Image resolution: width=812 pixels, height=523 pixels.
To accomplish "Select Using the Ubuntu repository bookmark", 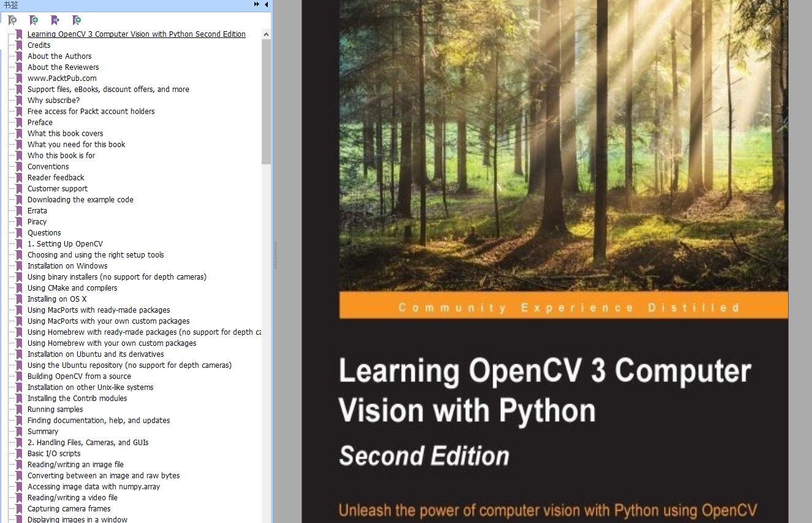I will [129, 365].
